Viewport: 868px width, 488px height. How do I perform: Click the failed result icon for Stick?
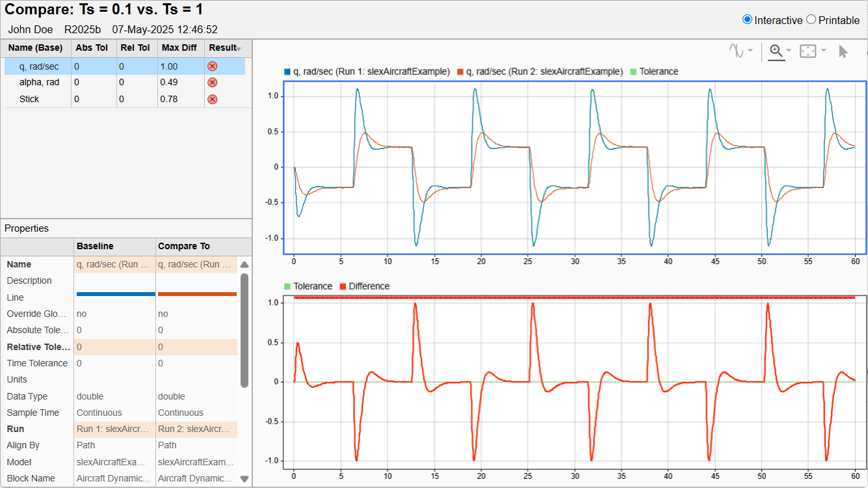(212, 99)
